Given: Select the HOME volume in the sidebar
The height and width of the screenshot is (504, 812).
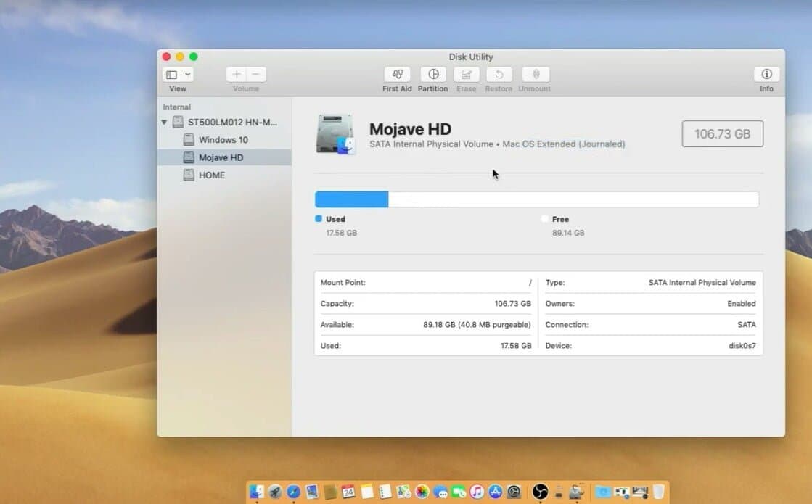Looking at the screenshot, I should (210, 175).
